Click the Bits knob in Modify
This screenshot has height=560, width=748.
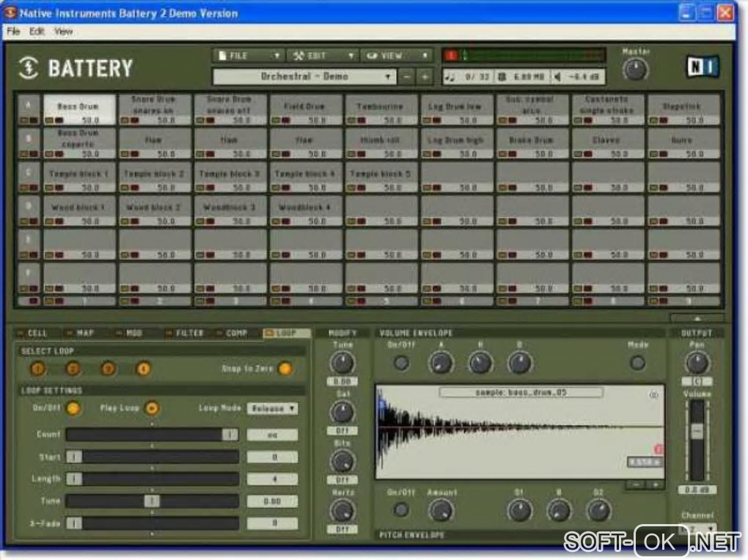point(342,461)
